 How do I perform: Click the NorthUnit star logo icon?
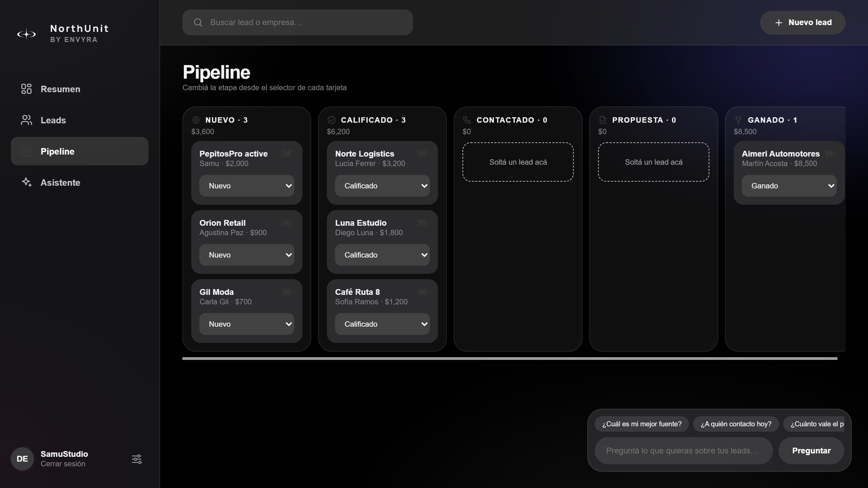click(26, 34)
